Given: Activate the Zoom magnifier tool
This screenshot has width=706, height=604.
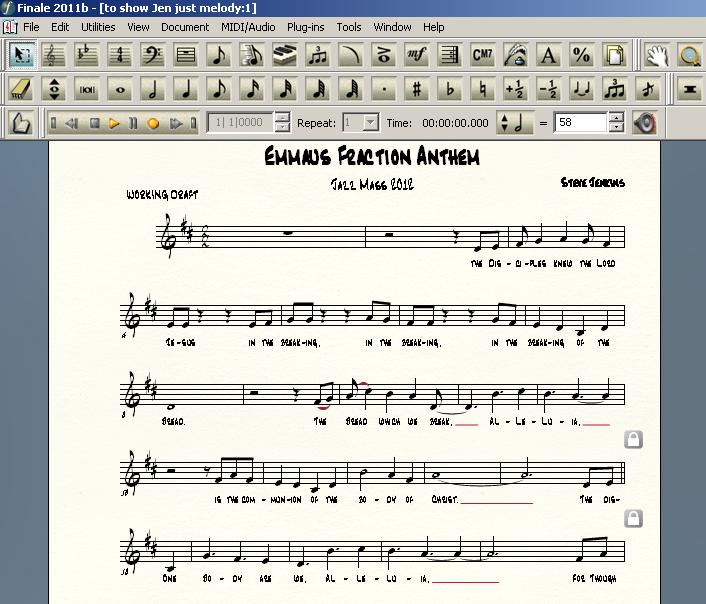Looking at the screenshot, I should point(689,55).
